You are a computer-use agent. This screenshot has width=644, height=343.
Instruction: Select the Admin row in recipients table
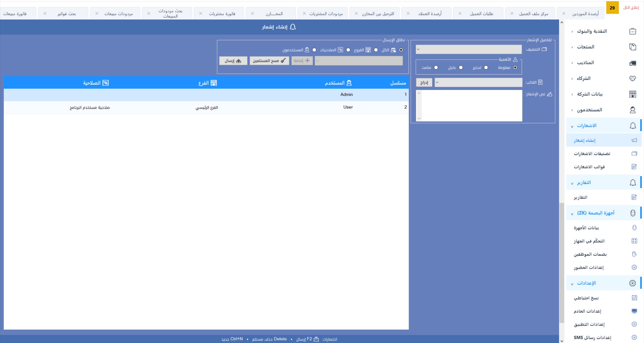[206, 95]
